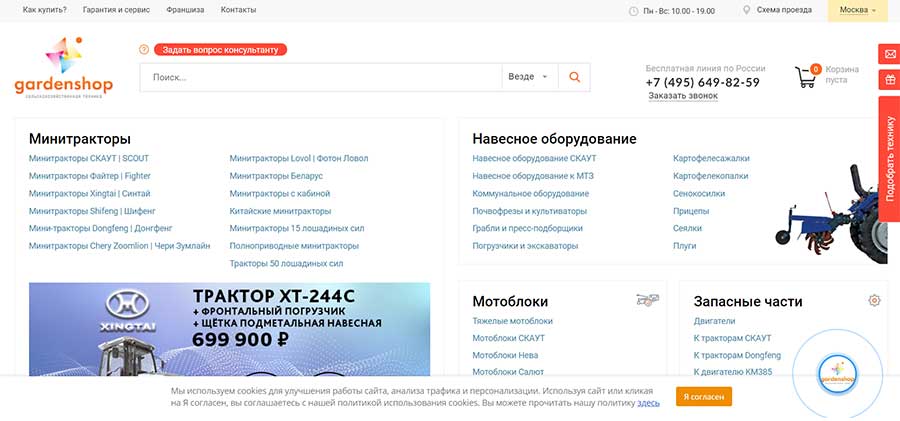Click the Мотоблоки heading

tap(510, 302)
